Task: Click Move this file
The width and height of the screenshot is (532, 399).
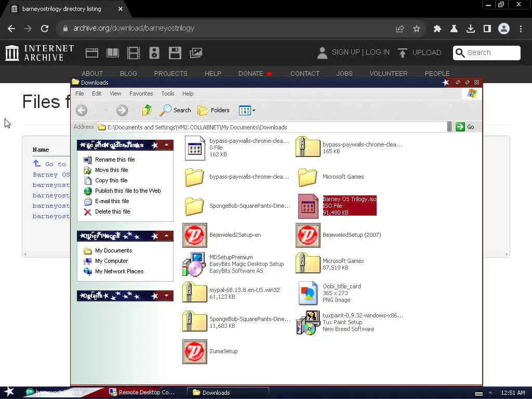Action: click(111, 170)
